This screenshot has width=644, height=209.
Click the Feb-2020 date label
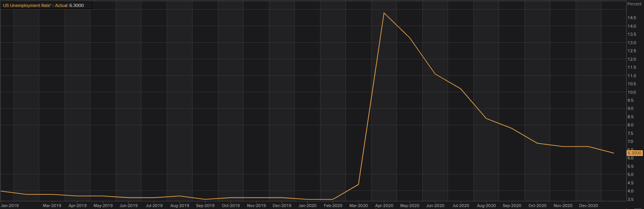pyautogui.click(x=333, y=206)
